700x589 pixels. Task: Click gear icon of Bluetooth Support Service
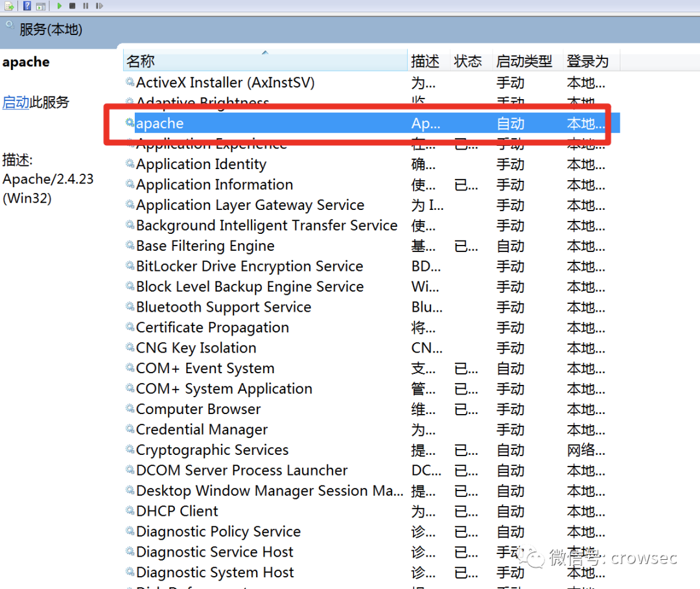pyautogui.click(x=130, y=306)
